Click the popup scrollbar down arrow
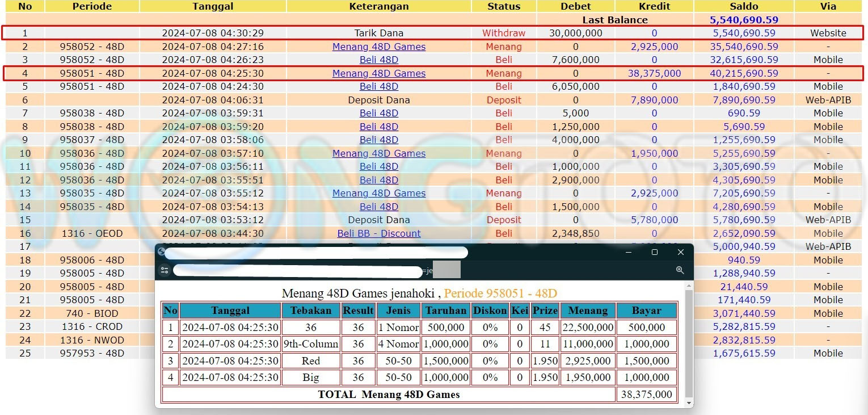 click(x=689, y=403)
